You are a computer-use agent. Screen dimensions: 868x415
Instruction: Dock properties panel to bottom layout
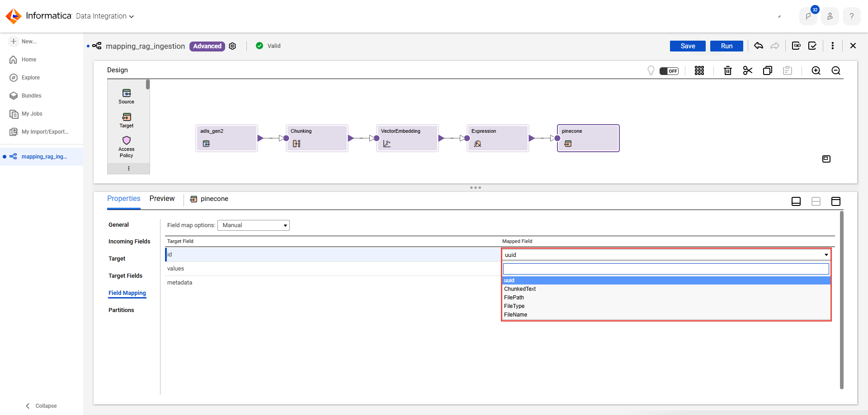(796, 201)
